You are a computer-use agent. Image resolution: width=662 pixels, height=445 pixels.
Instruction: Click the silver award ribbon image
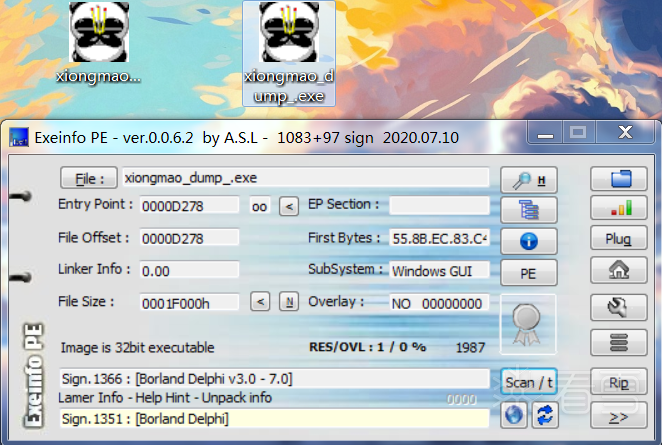528,324
